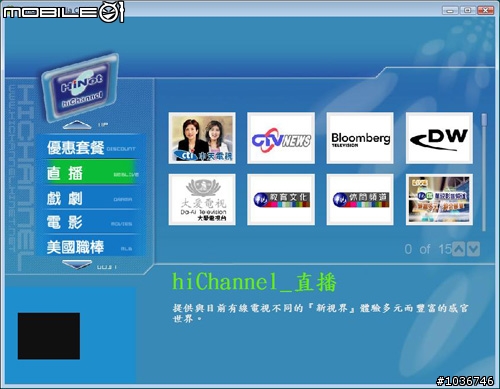Select the Bloomberg Television channel
Screen dimensions: 500x389
[x=360, y=138]
